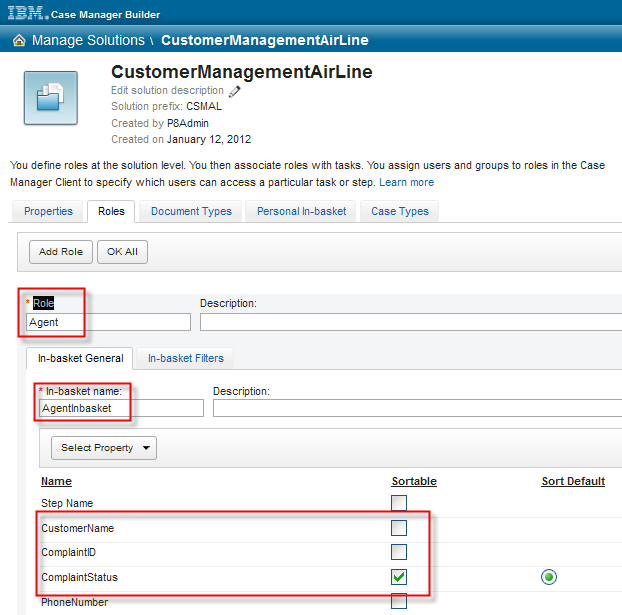Open Manage Solutions breadcrumb link
The width and height of the screenshot is (622, 615).
click(88, 40)
